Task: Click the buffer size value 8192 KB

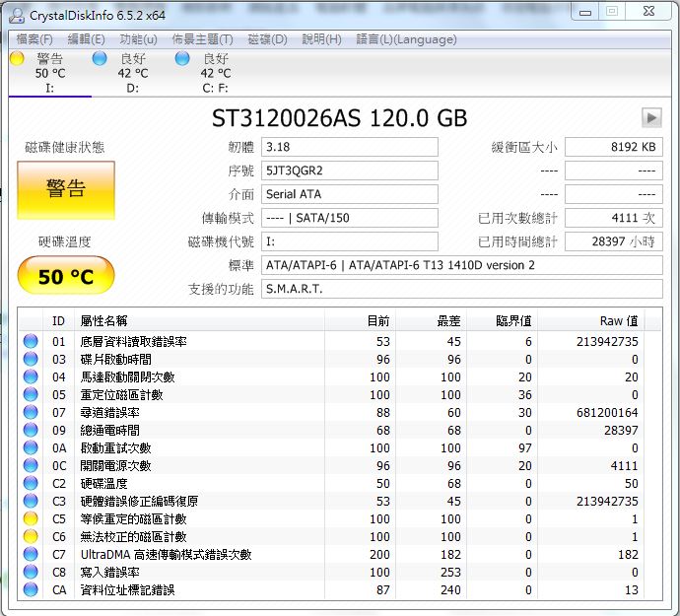Action: pyautogui.click(x=614, y=147)
